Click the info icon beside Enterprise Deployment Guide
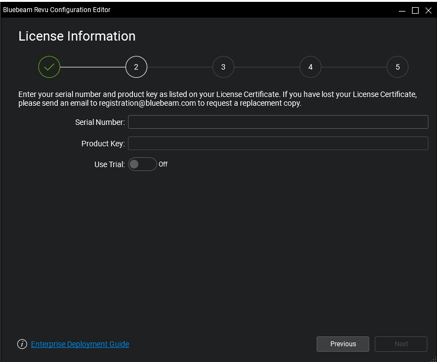437x362 pixels. pyautogui.click(x=22, y=344)
